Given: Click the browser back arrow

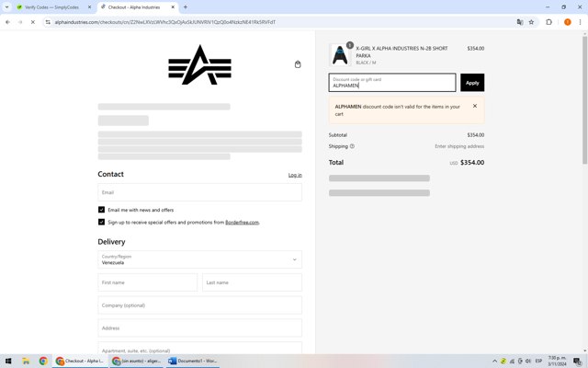Looking at the screenshot, I should tap(7, 22).
